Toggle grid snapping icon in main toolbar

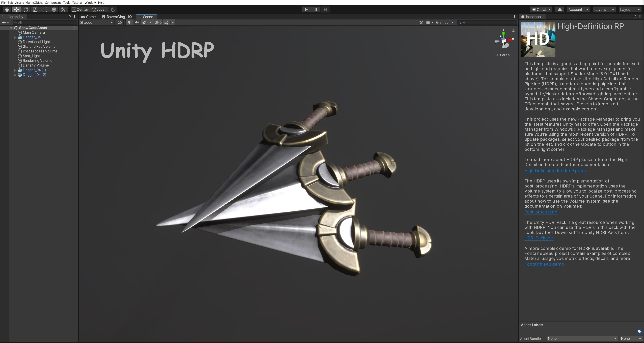click(113, 10)
